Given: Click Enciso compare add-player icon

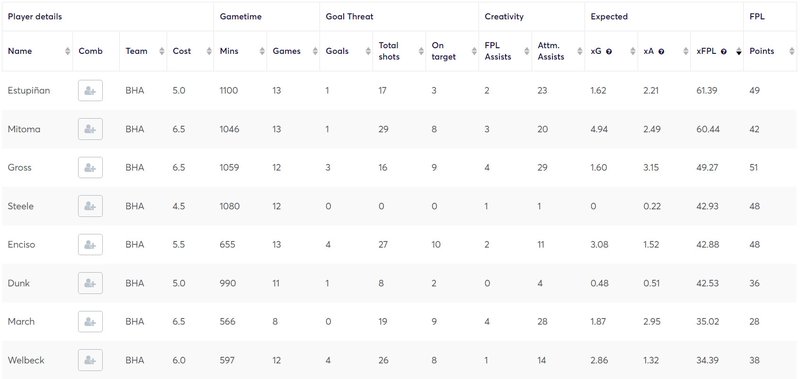Looking at the screenshot, I should pos(90,244).
